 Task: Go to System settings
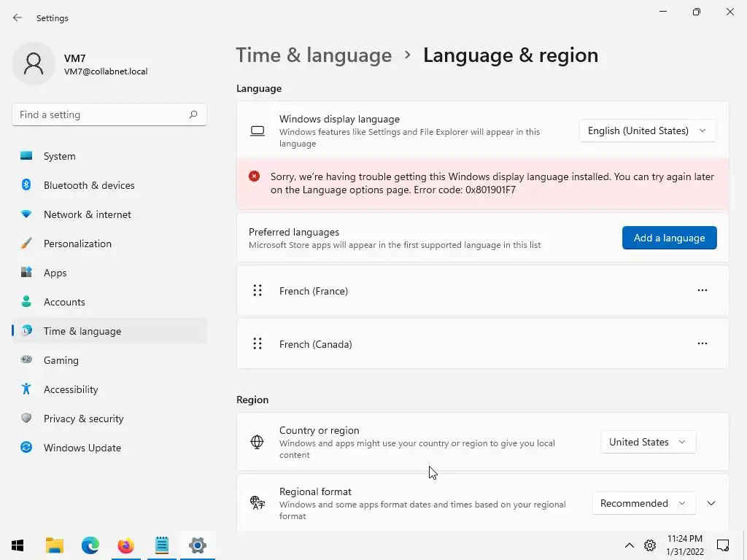pos(109,156)
